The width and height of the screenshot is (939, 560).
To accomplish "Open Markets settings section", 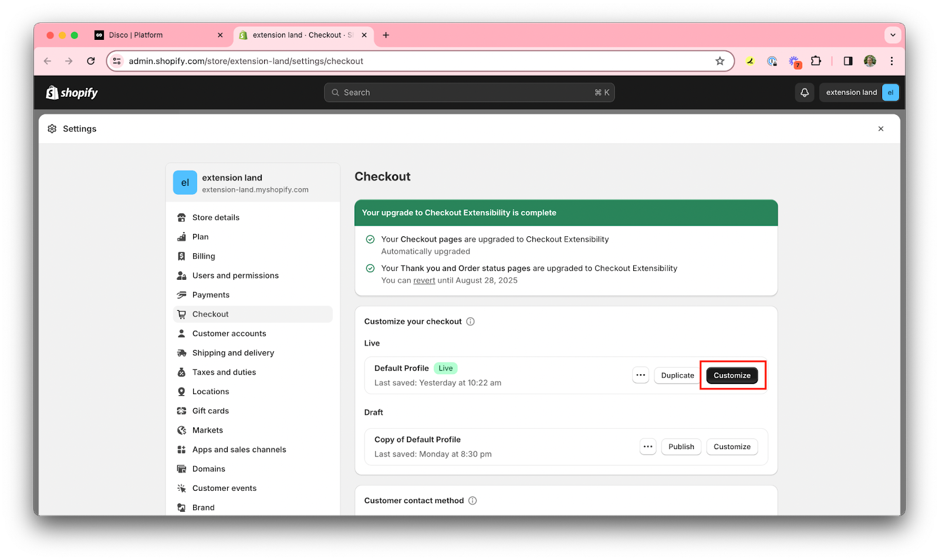I will coord(253,430).
